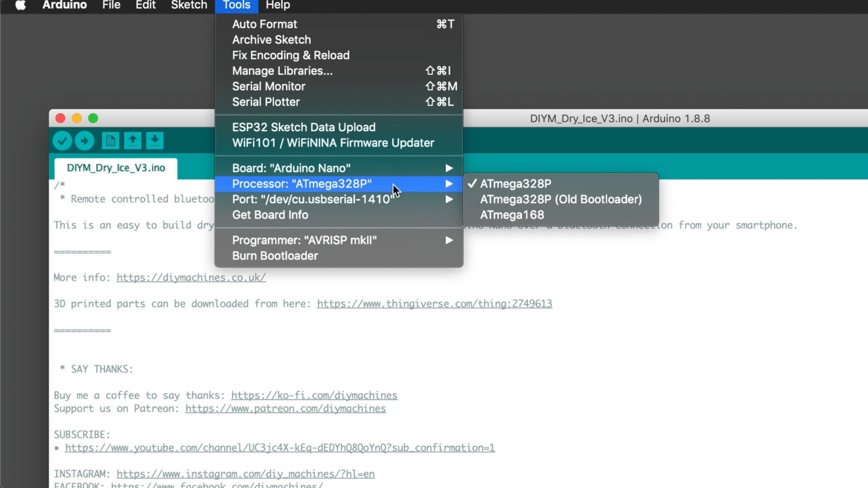
Task: Open the Edit menu
Action: pos(145,5)
